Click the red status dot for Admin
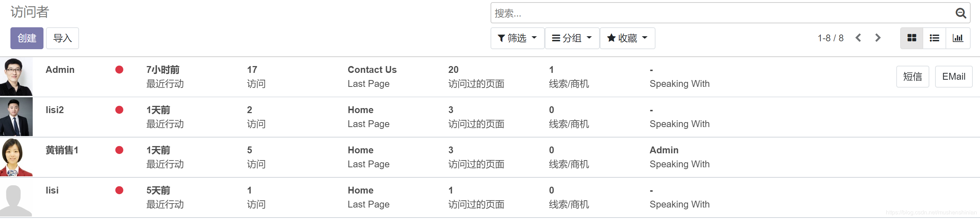Viewport: 980px width, 219px height. [119, 70]
